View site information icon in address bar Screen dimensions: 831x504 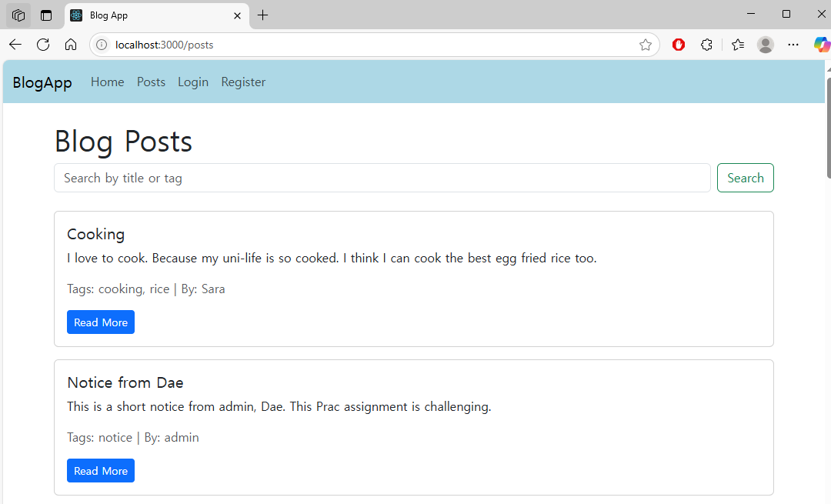pyautogui.click(x=101, y=45)
